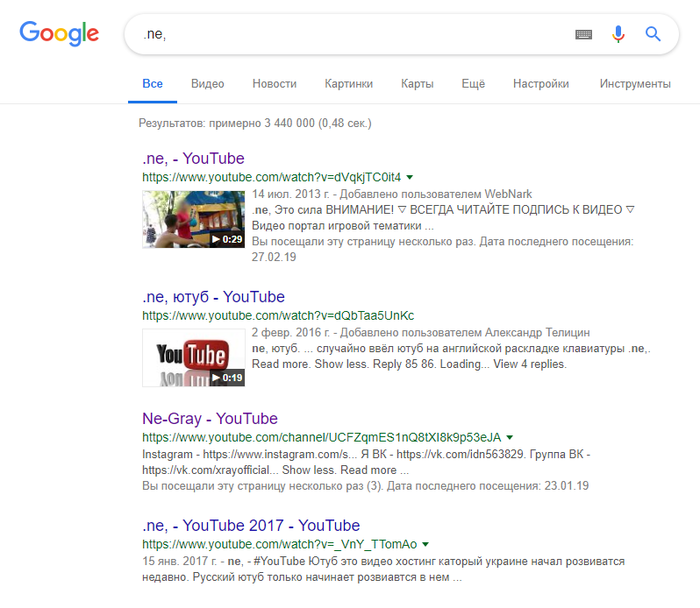
Task: Go to the Карты tab
Action: (x=417, y=84)
